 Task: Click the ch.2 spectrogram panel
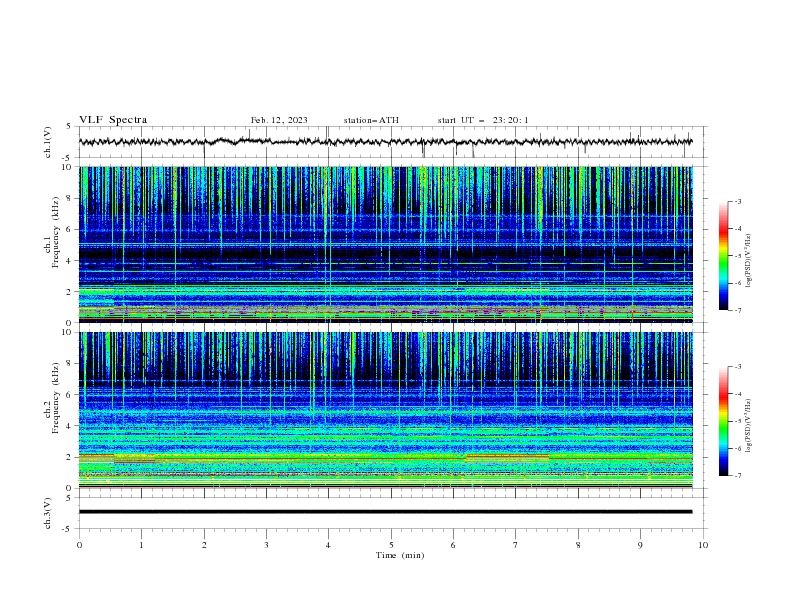pos(385,410)
